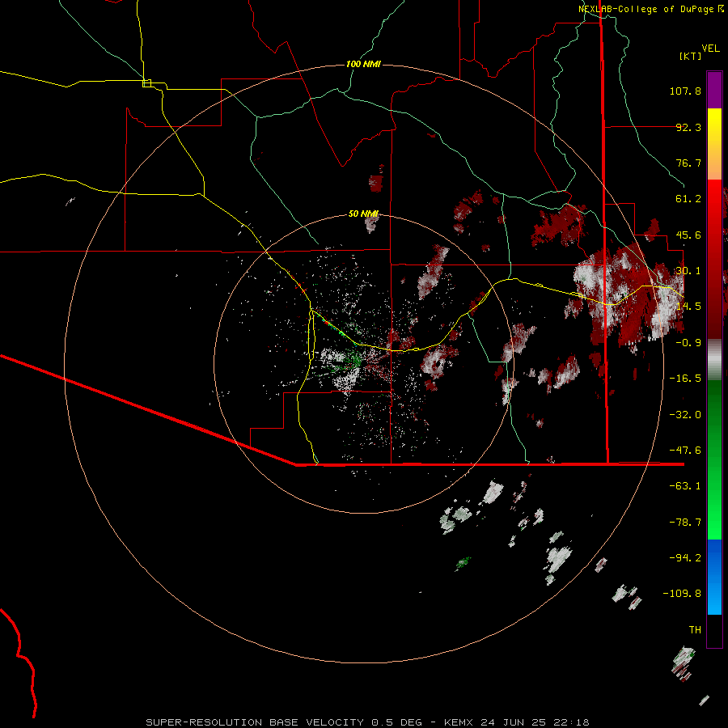Screen dimensions: 728x728
Task: Click the NEXLAB-College of DuPage watermark text
Action: [651, 9]
